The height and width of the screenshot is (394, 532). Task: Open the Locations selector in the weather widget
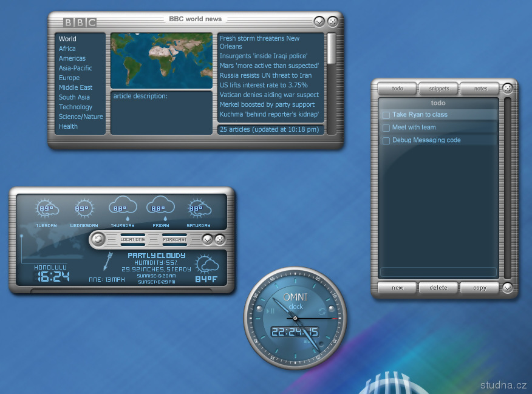tap(132, 239)
